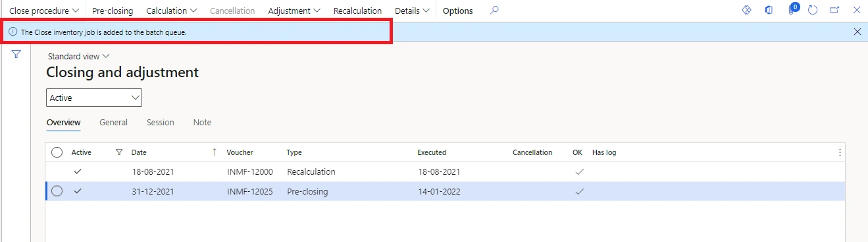868x242 pixels.
Task: Switch to the General tab
Action: pyautogui.click(x=113, y=123)
